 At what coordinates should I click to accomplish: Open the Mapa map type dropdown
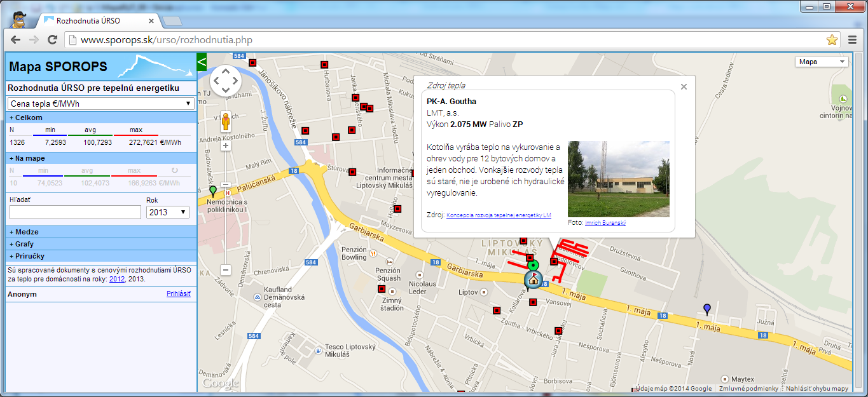tap(822, 62)
